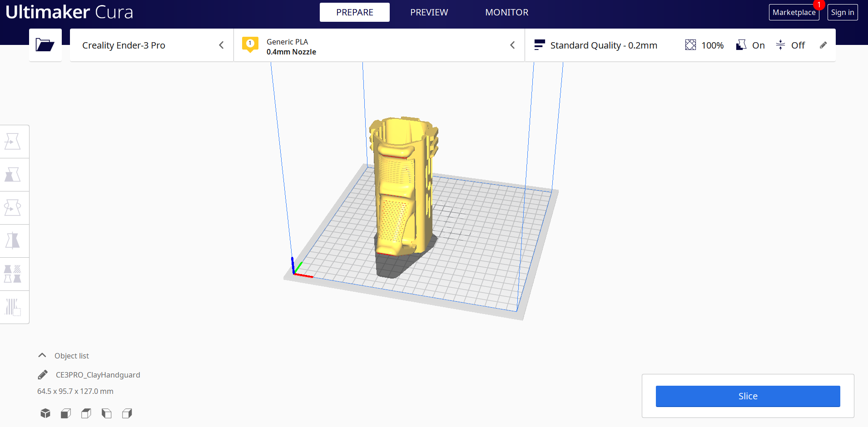Switch to front view camera icon

click(x=66, y=413)
